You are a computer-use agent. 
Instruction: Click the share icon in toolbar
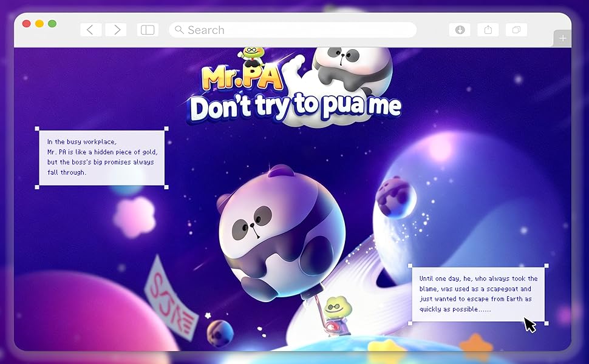click(488, 30)
